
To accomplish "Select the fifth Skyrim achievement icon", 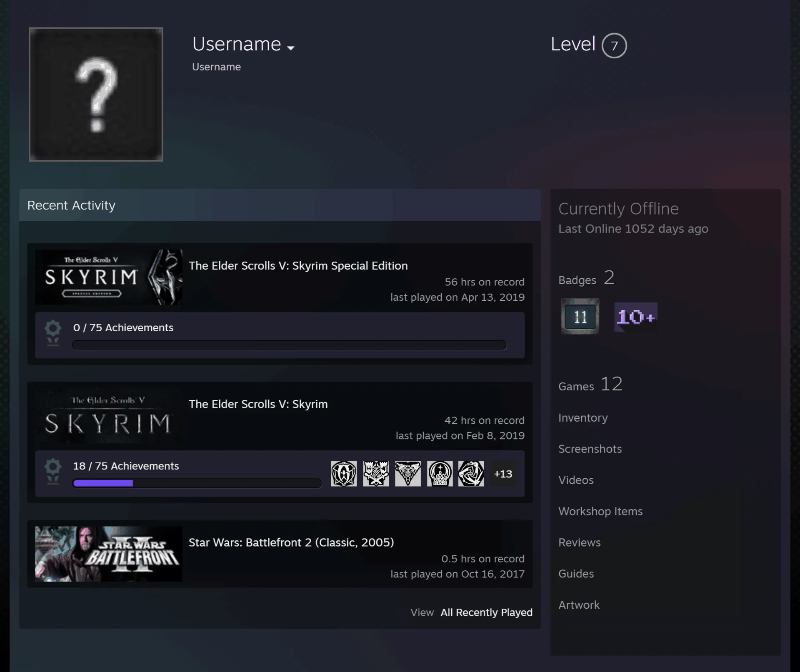I will 471,474.
